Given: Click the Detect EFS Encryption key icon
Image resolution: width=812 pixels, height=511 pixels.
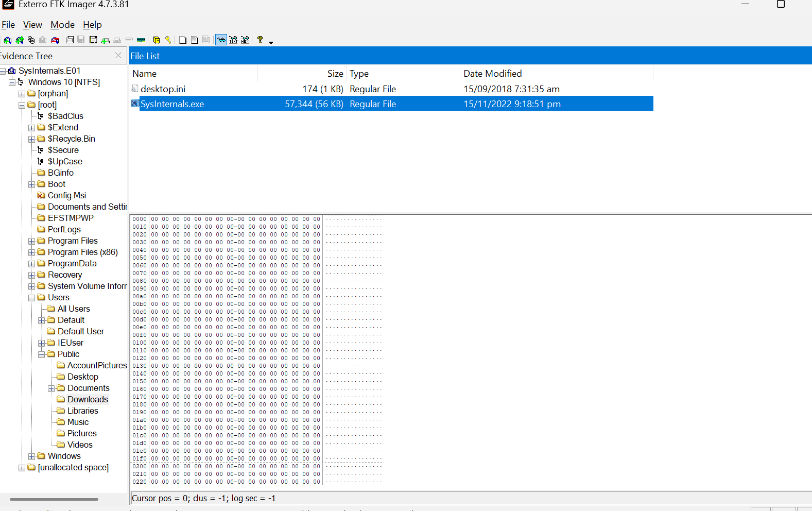Looking at the screenshot, I should tap(168, 40).
